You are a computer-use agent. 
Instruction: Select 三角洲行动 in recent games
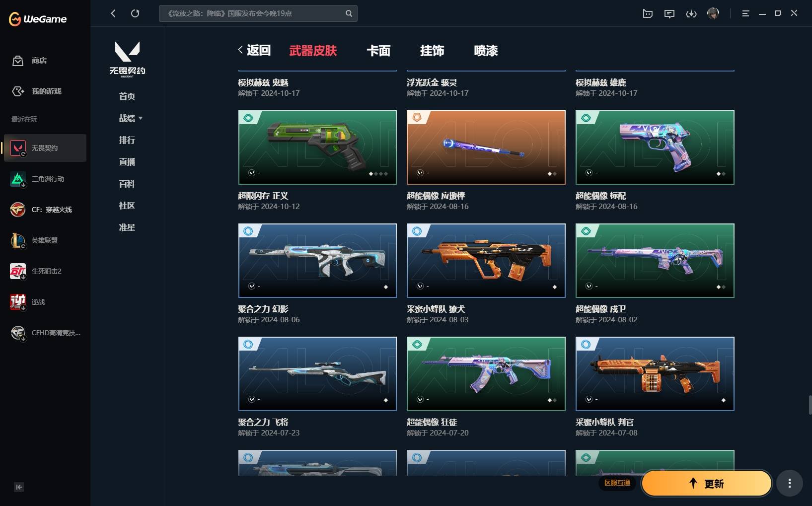[x=45, y=179]
